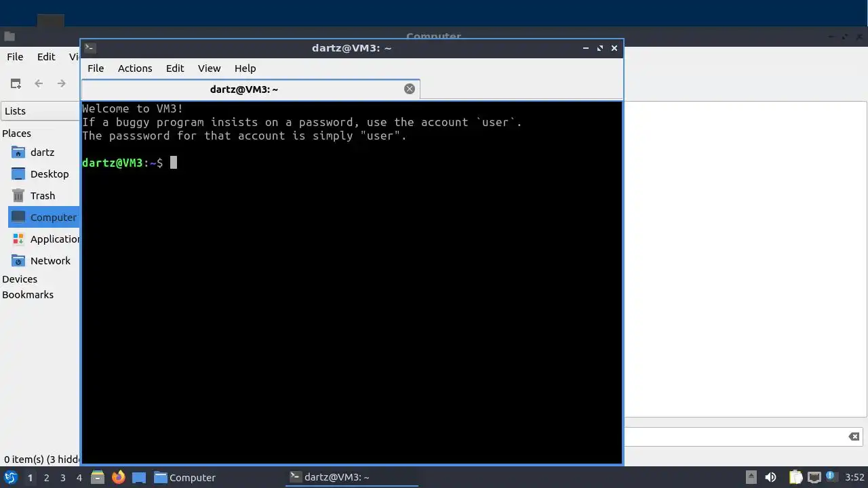The height and width of the screenshot is (488, 868).
Task: Open the Actions menu in terminal
Action: (135, 68)
